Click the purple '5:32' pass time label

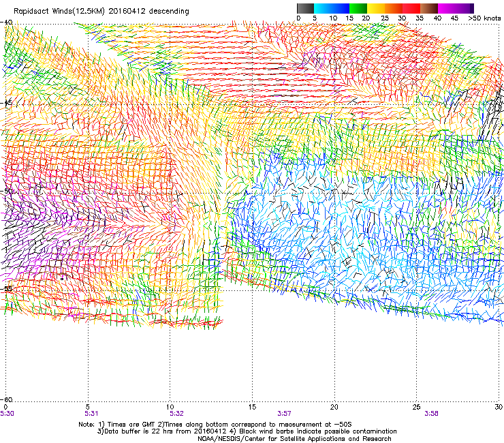click(177, 414)
